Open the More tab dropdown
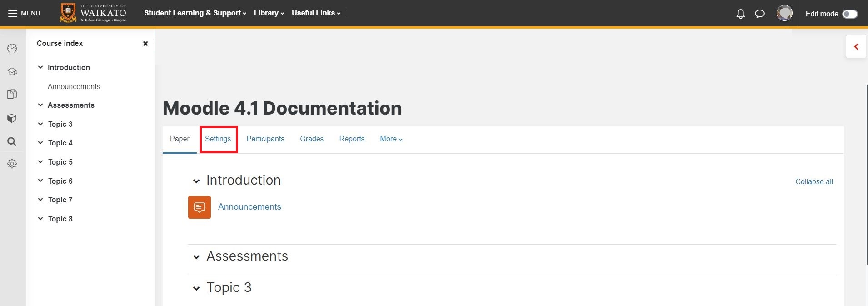 (391, 139)
